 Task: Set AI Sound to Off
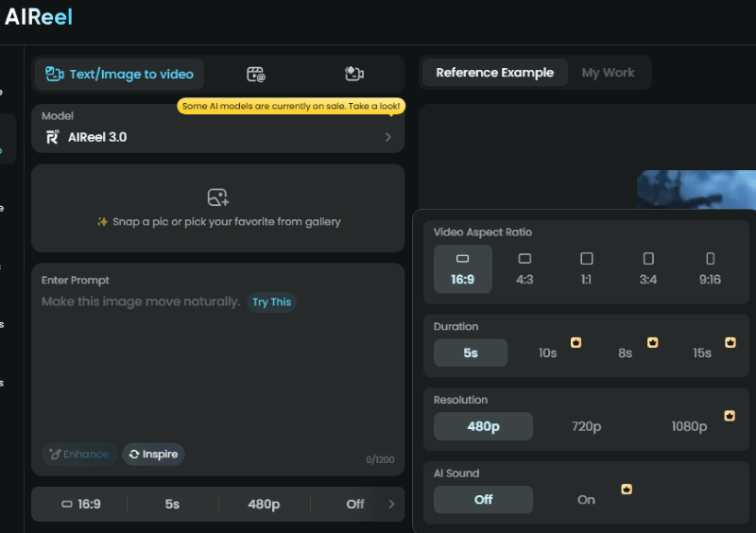pos(483,500)
